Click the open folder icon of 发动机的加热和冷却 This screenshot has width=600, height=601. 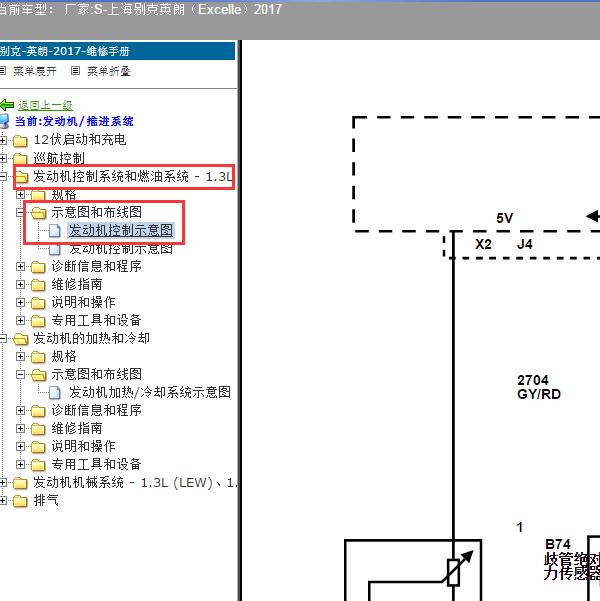point(21,339)
